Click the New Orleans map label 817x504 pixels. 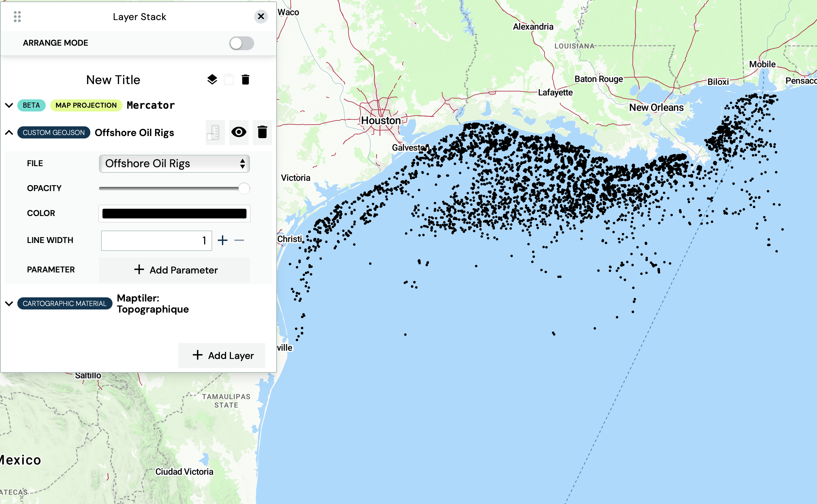656,107
